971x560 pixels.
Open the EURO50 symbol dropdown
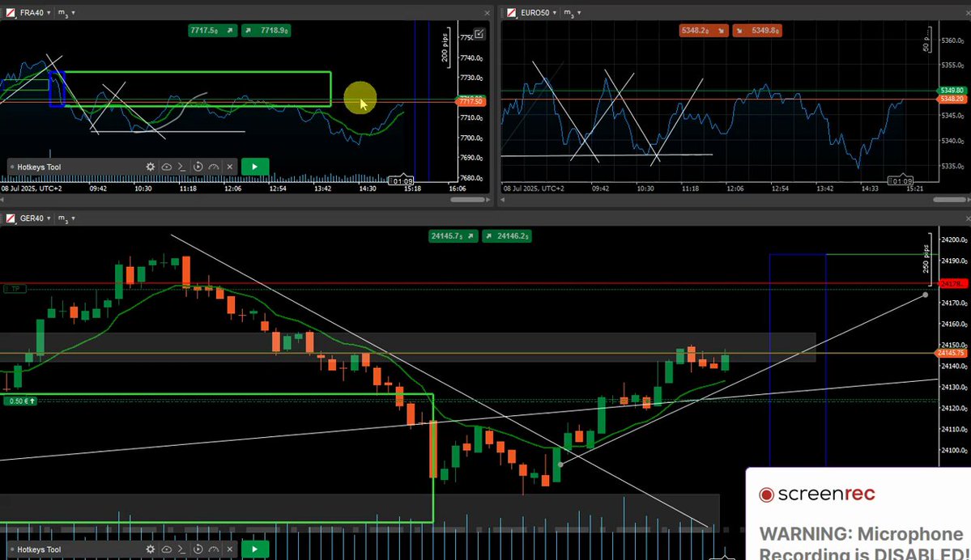pyautogui.click(x=538, y=12)
